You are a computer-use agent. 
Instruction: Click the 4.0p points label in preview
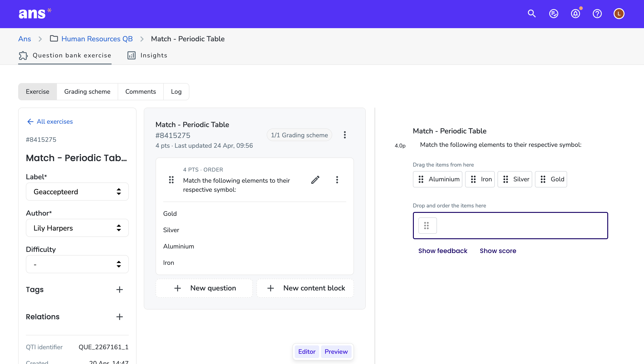[400, 146]
